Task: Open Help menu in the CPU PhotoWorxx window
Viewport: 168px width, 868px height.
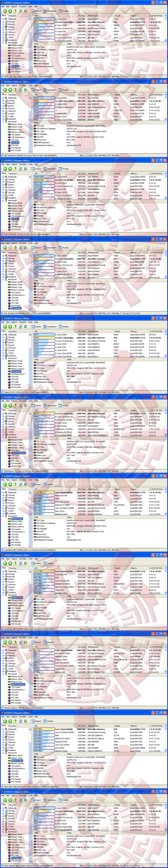Action: click(36, 401)
